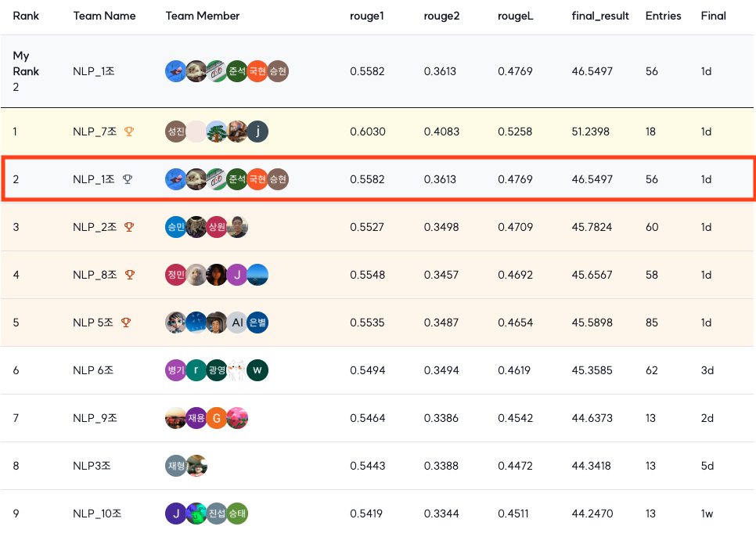The width and height of the screenshot is (756, 537).
Task: Open the purple 'J' avatar in NLP_8조 team
Action: [x=236, y=274]
